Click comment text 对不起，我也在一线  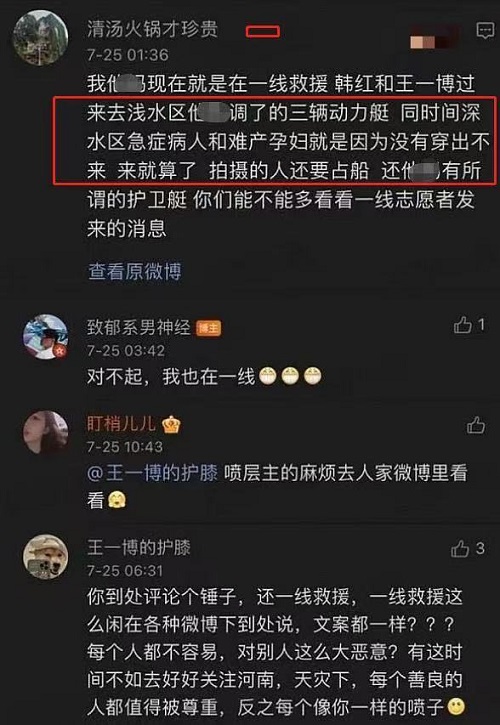tap(171, 377)
